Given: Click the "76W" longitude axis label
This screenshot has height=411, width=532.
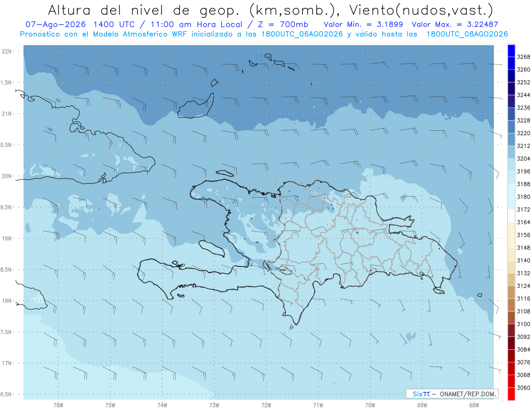Looking at the screenshot, I should tap(58, 405).
